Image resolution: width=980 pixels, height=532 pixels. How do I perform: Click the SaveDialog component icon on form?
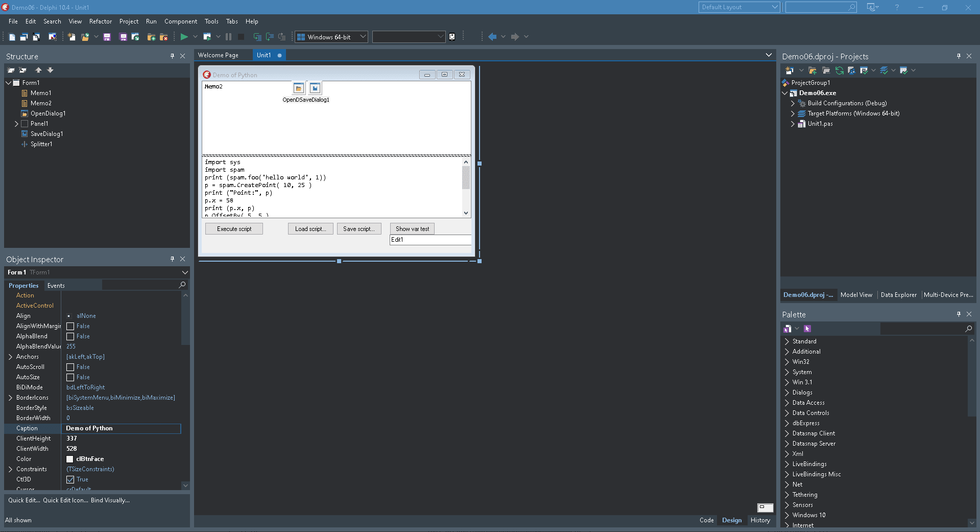315,88
